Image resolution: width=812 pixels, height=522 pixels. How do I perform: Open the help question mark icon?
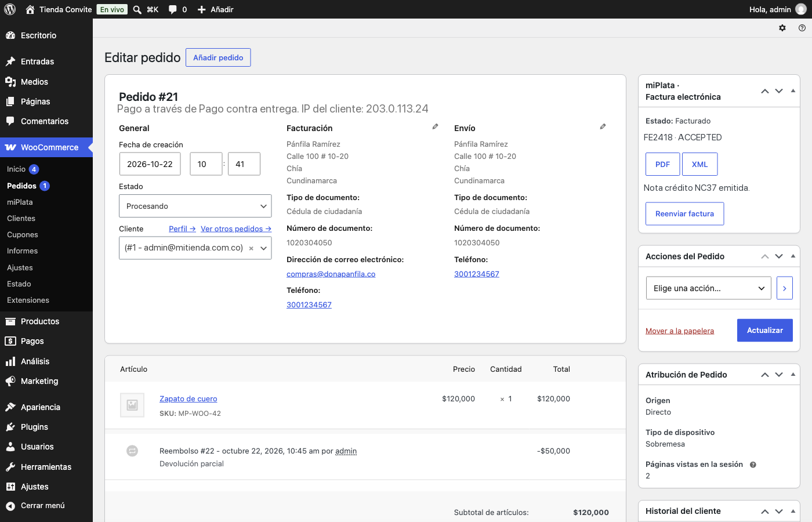802,28
